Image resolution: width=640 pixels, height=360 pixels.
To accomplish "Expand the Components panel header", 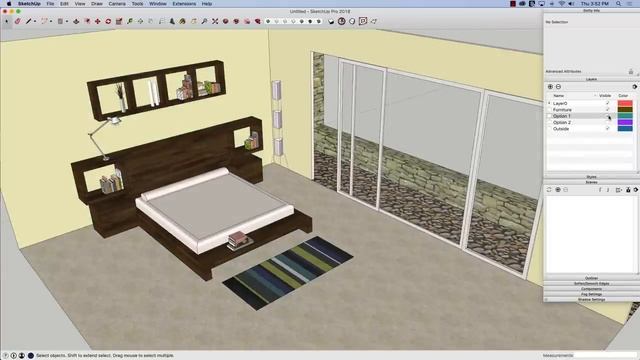I will (591, 289).
